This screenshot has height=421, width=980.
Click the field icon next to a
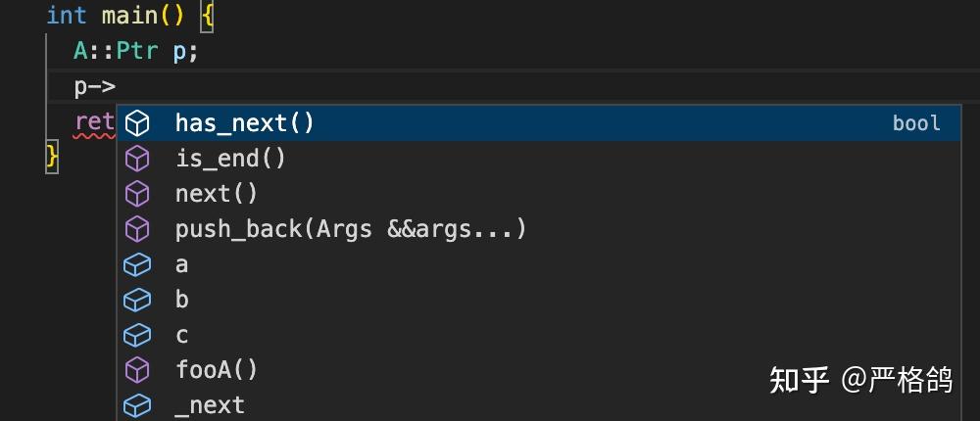click(138, 264)
